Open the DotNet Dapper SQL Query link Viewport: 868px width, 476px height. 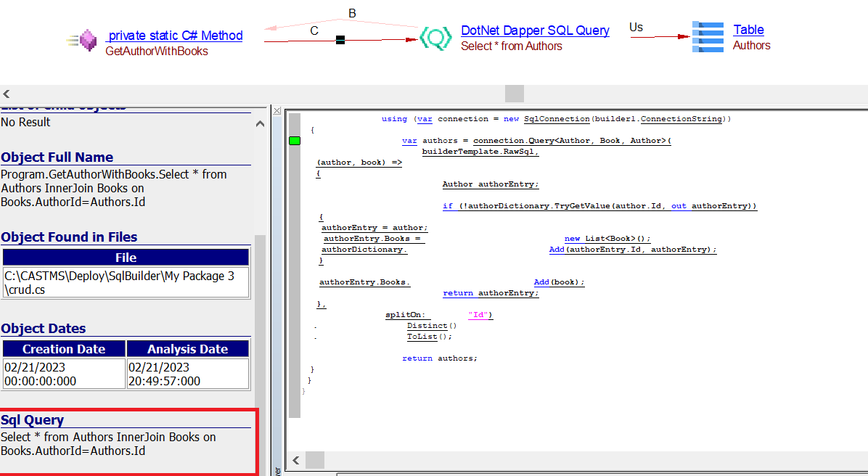(535, 30)
